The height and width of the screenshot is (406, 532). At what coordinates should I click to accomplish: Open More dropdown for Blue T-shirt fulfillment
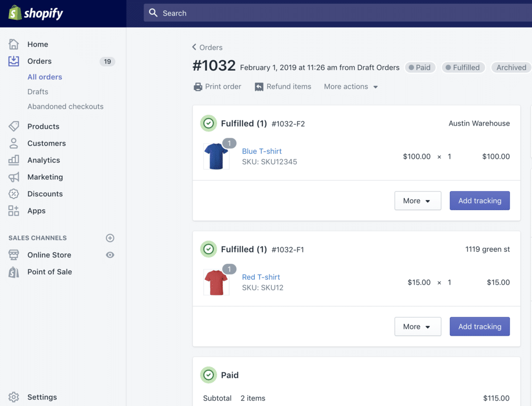417,201
